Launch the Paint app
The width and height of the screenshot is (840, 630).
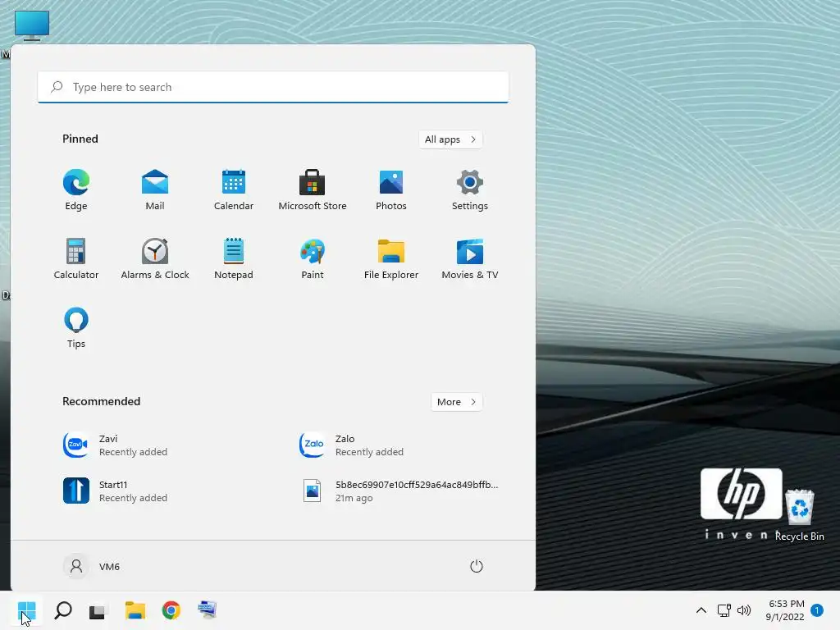(313, 258)
